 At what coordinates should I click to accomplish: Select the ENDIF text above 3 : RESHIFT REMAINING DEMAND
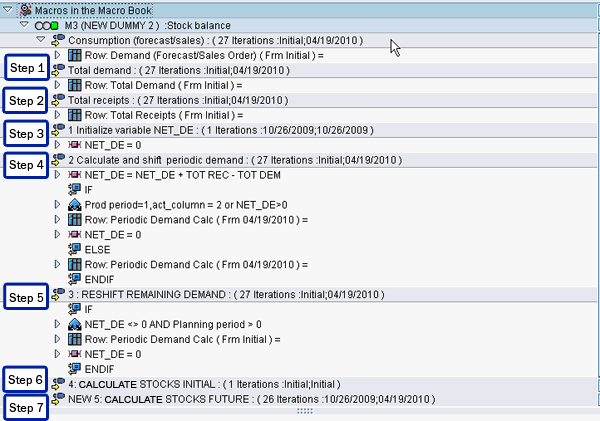tap(99, 280)
